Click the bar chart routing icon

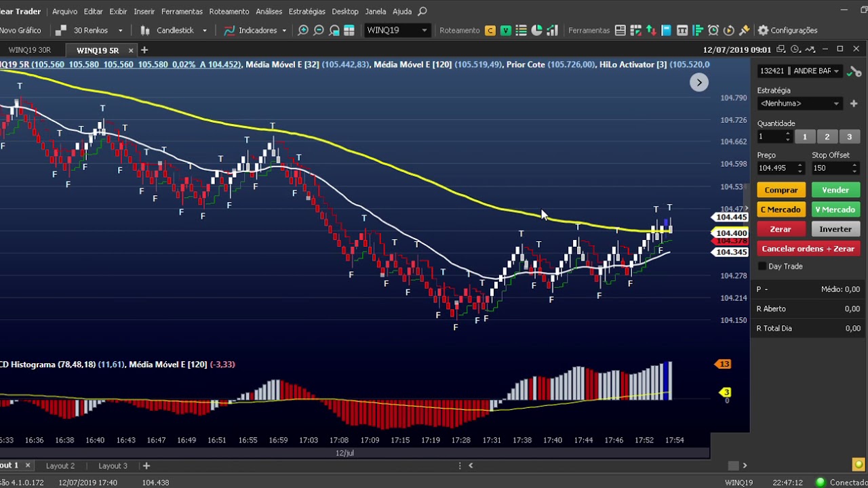click(552, 30)
